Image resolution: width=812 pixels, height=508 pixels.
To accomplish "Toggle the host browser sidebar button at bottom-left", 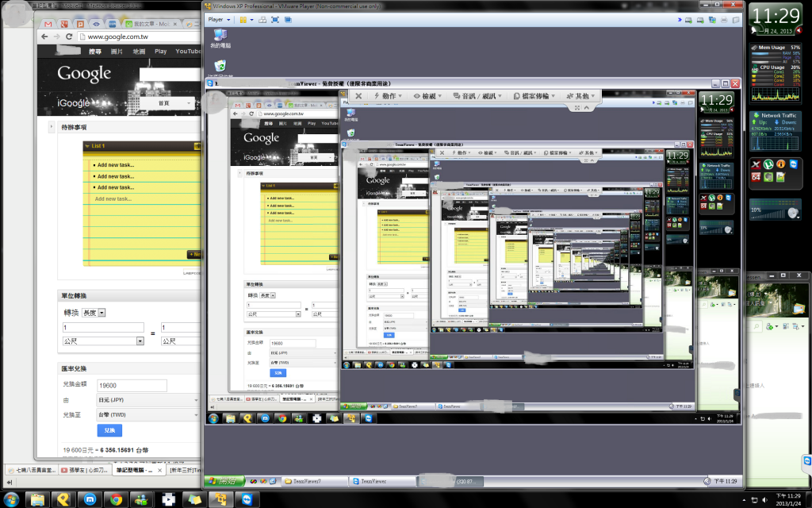I will tap(9, 483).
